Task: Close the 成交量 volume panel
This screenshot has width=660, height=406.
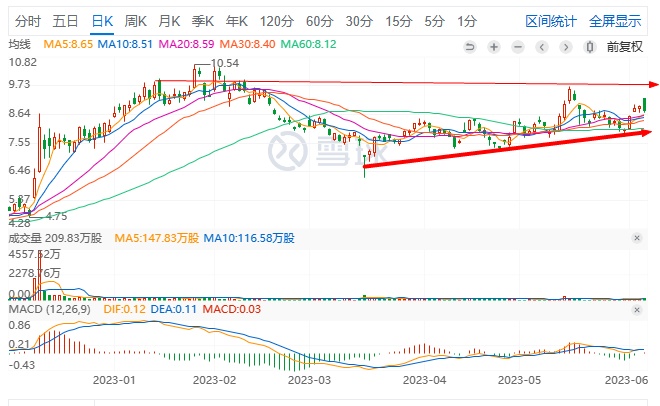Action: pyautogui.click(x=637, y=238)
